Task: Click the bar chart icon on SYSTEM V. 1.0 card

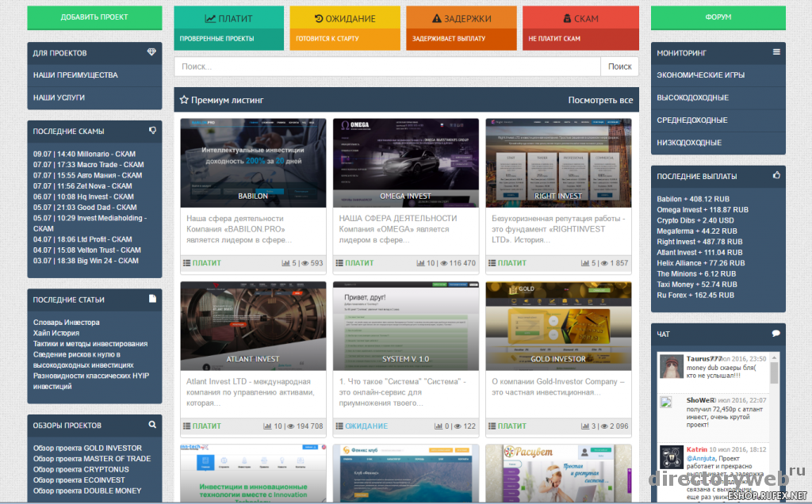Action: [438, 426]
